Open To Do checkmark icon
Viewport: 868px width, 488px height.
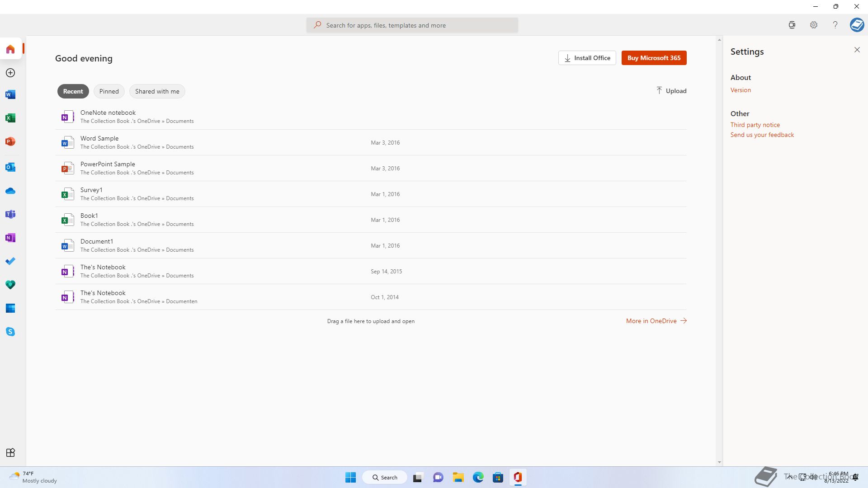pos(10,261)
